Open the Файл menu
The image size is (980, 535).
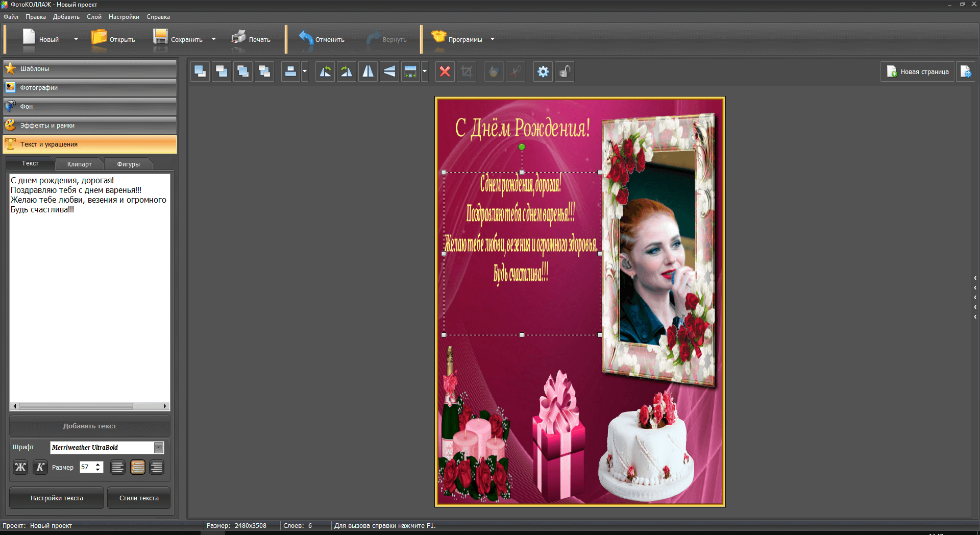click(x=11, y=17)
